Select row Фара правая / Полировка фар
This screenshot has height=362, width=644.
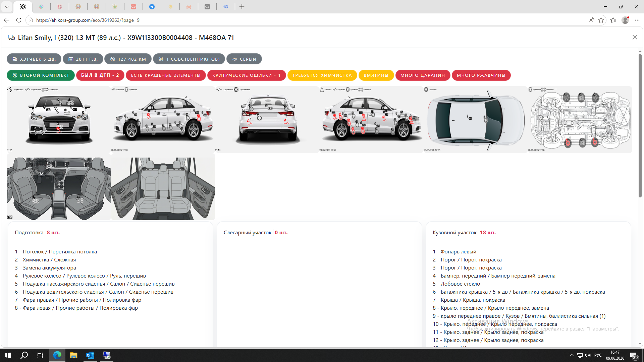pos(78,300)
